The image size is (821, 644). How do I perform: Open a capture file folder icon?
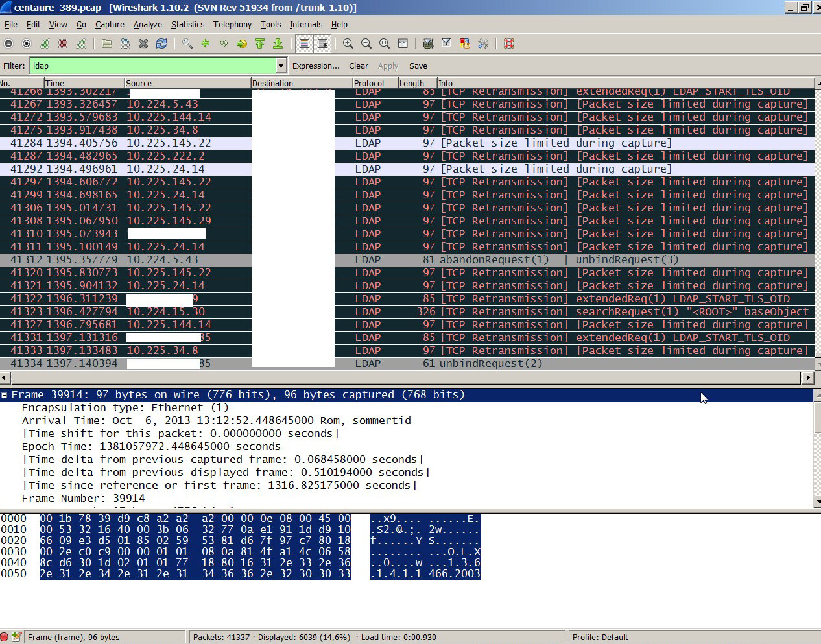[107, 43]
